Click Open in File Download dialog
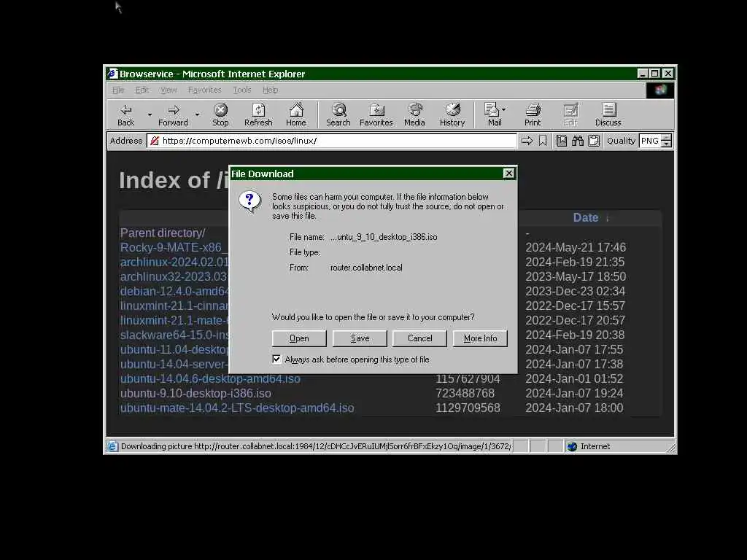 tap(299, 338)
